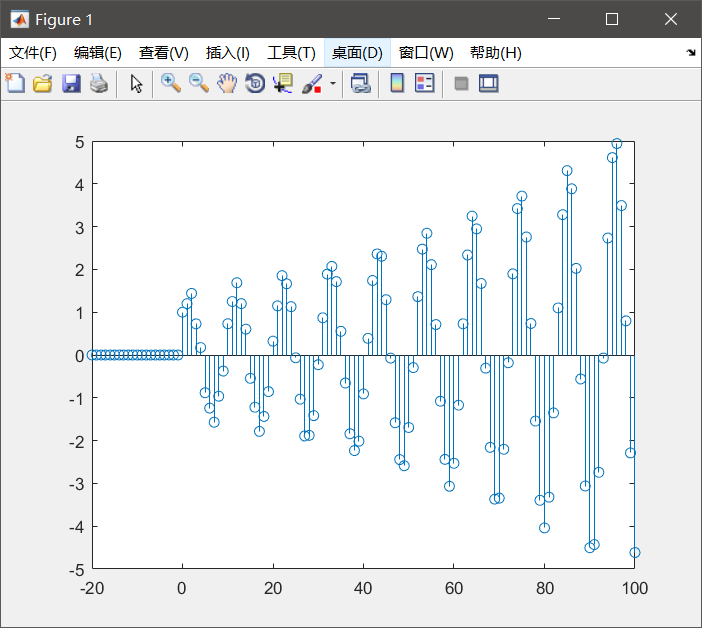
Task: Activate the Zoom In tool
Action: click(171, 83)
